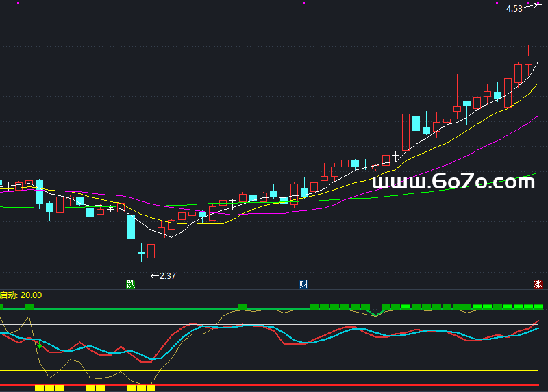Screen dimensions: 548x392
Task: Click the 启动: 20.00 indicator label
Action: click(21, 295)
